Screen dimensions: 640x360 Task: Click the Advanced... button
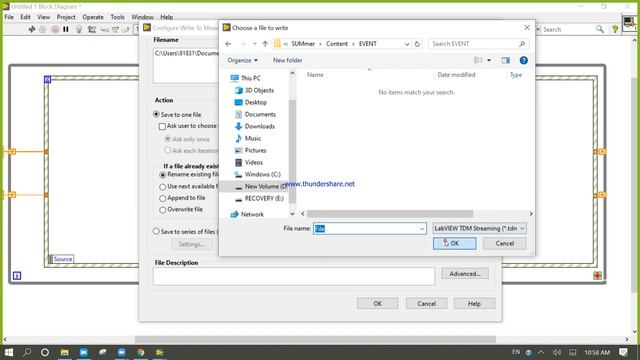[x=464, y=273]
